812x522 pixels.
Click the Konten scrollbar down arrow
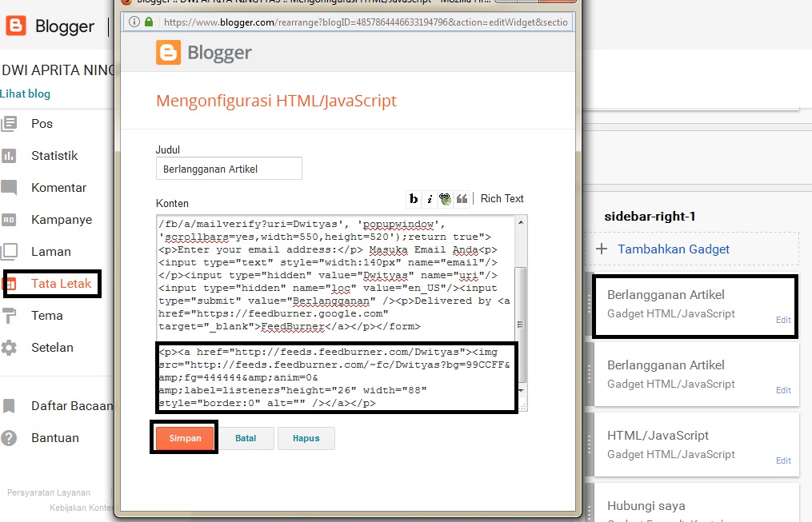[521, 391]
